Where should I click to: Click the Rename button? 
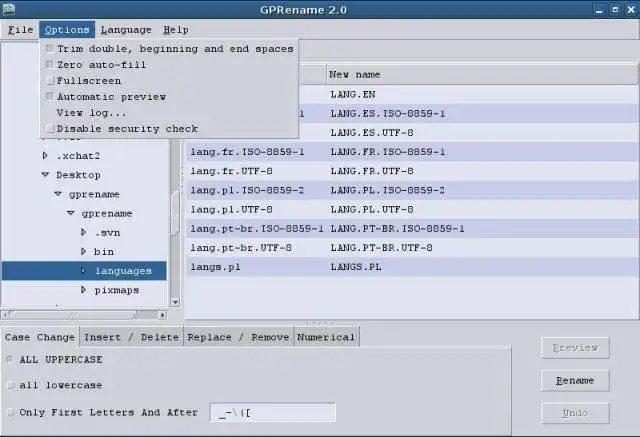coord(575,380)
